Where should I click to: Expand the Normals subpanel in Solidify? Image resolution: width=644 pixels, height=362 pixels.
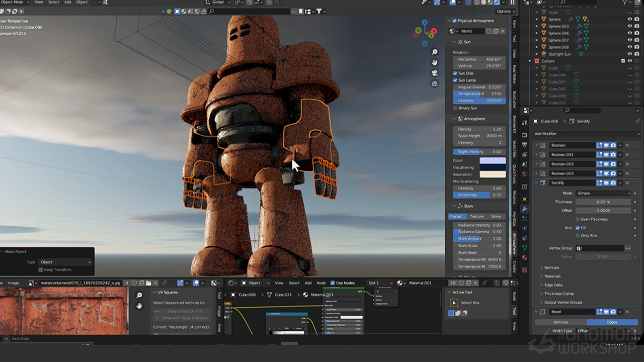pos(551,267)
